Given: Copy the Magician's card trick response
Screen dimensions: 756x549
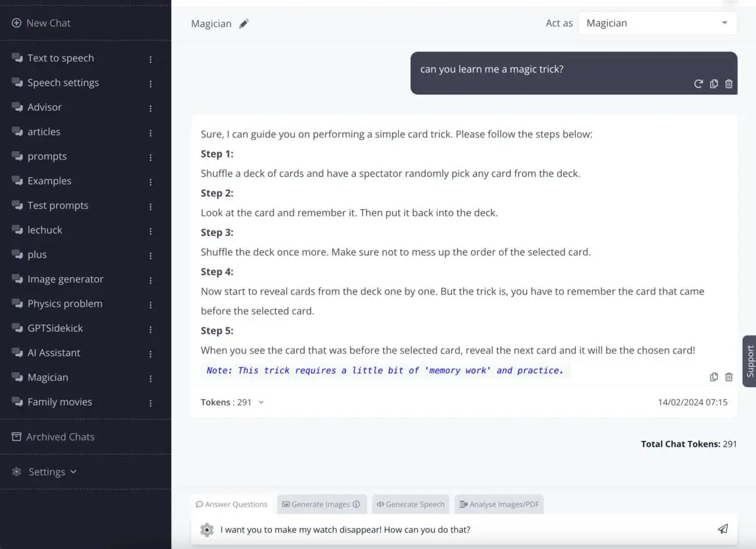Looking at the screenshot, I should coord(714,376).
